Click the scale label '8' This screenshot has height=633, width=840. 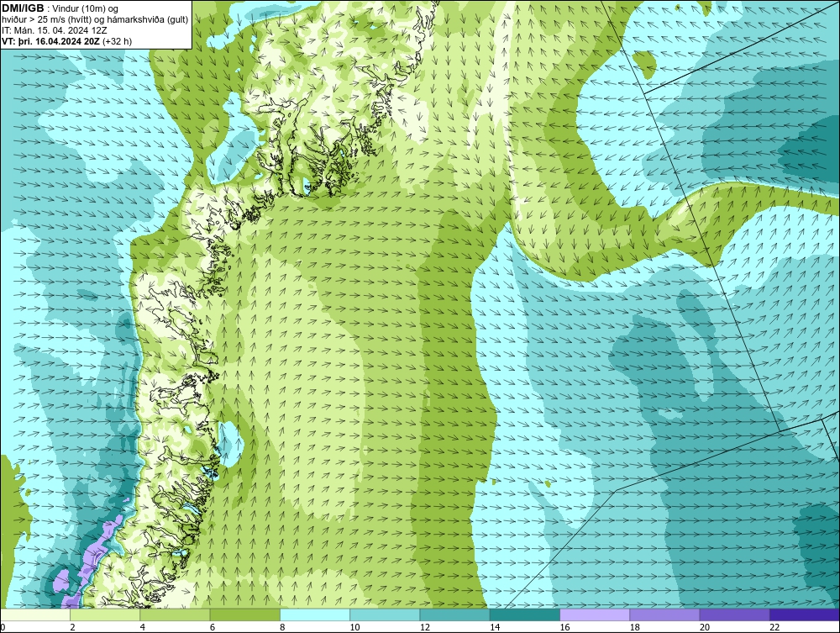coord(282,628)
